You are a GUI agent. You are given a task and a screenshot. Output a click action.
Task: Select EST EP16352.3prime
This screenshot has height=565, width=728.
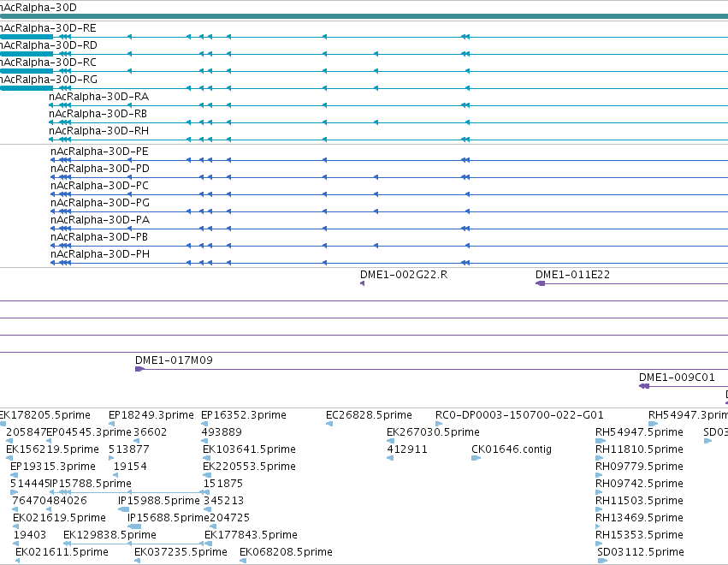(x=244, y=415)
